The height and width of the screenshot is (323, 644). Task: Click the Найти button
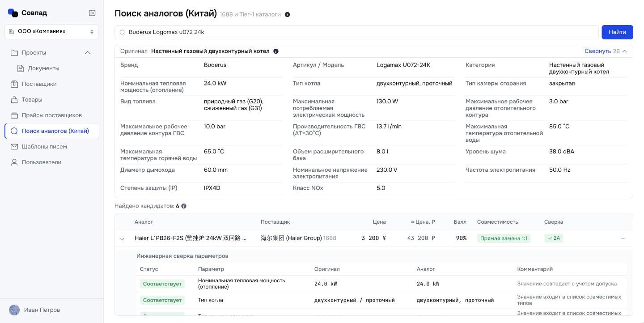617,32
